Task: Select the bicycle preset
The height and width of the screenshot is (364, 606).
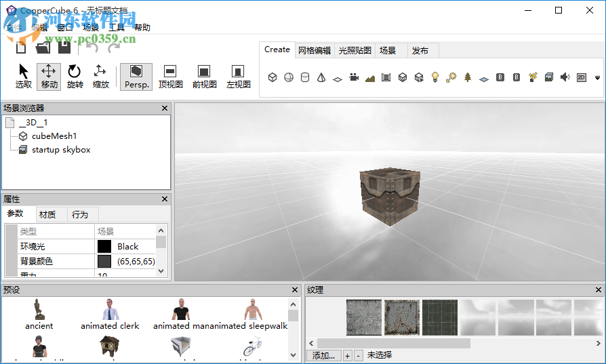Action: pyautogui.click(x=252, y=346)
